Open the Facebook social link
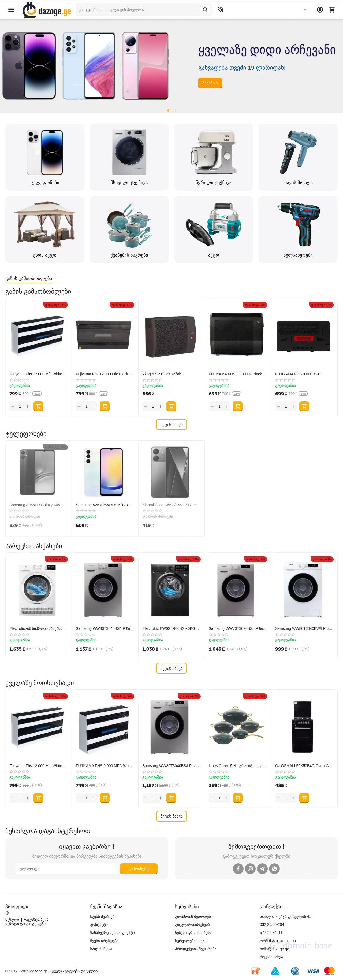This screenshot has height=980, width=343. point(238,868)
